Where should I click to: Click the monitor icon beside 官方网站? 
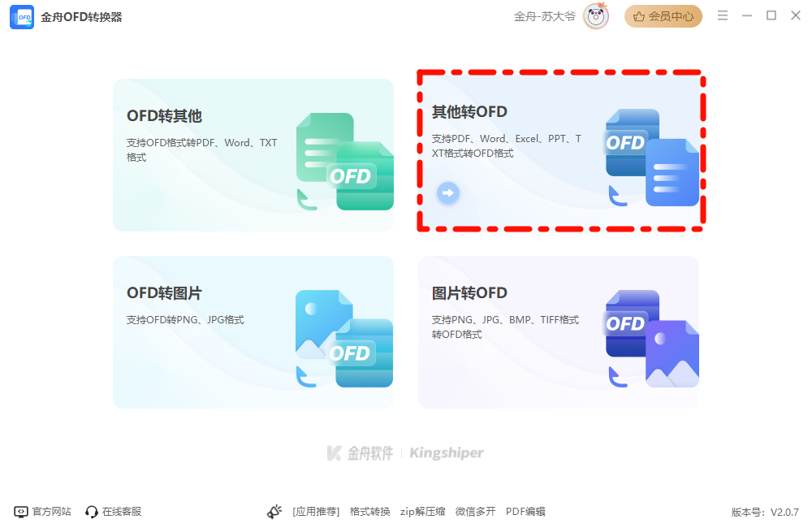[x=21, y=512]
